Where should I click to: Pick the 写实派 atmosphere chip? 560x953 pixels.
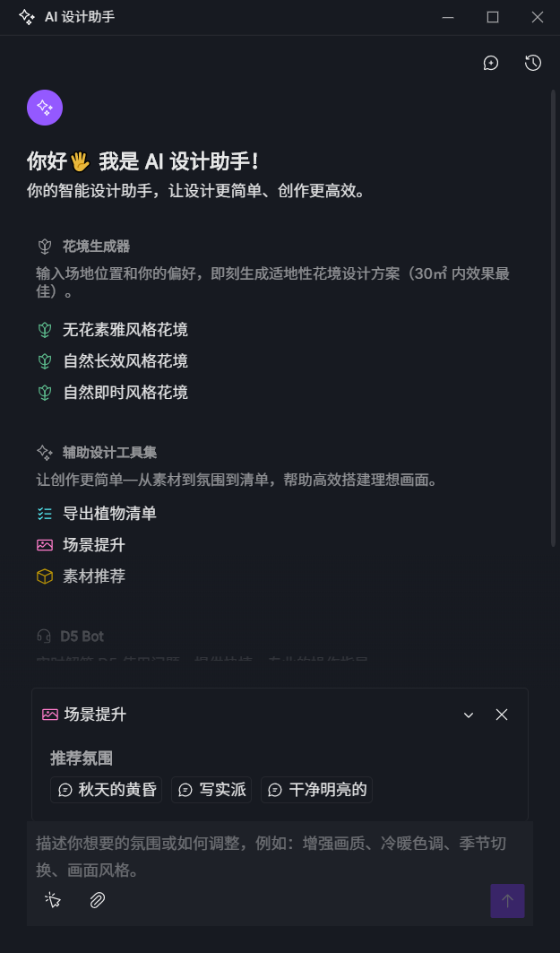211,790
